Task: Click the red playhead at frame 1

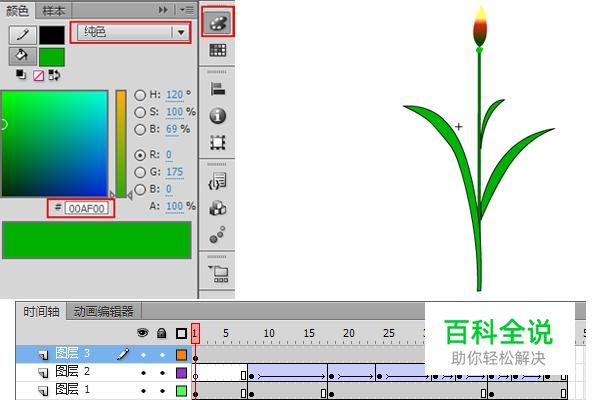Action: (x=195, y=333)
